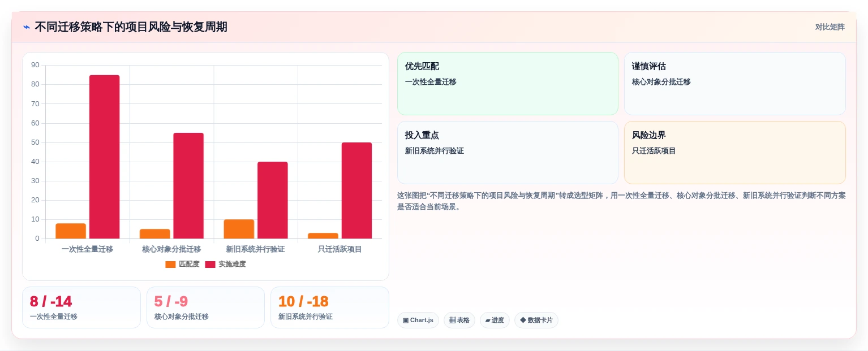Click the 8 / -14 stat card
Image resolution: width=868 pixels, height=351 pixels.
81,307
